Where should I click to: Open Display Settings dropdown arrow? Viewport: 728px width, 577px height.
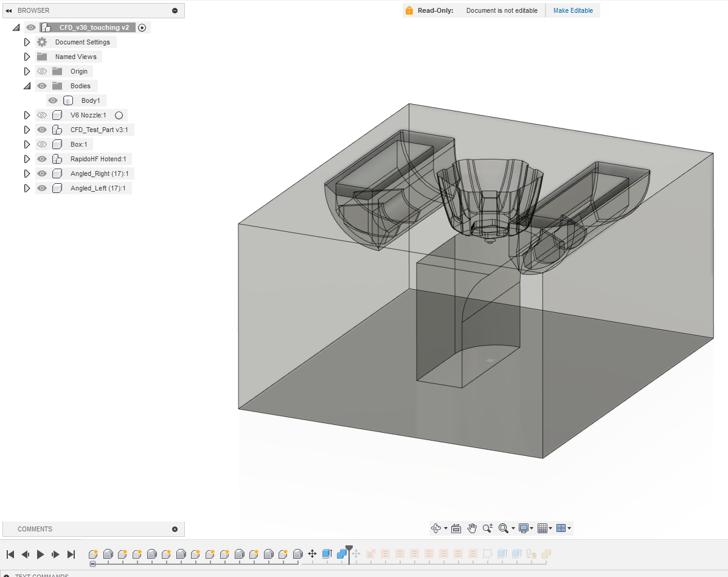pos(532,528)
